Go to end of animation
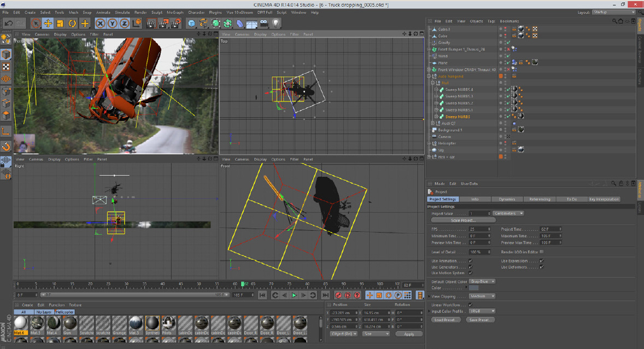 pyautogui.click(x=325, y=295)
